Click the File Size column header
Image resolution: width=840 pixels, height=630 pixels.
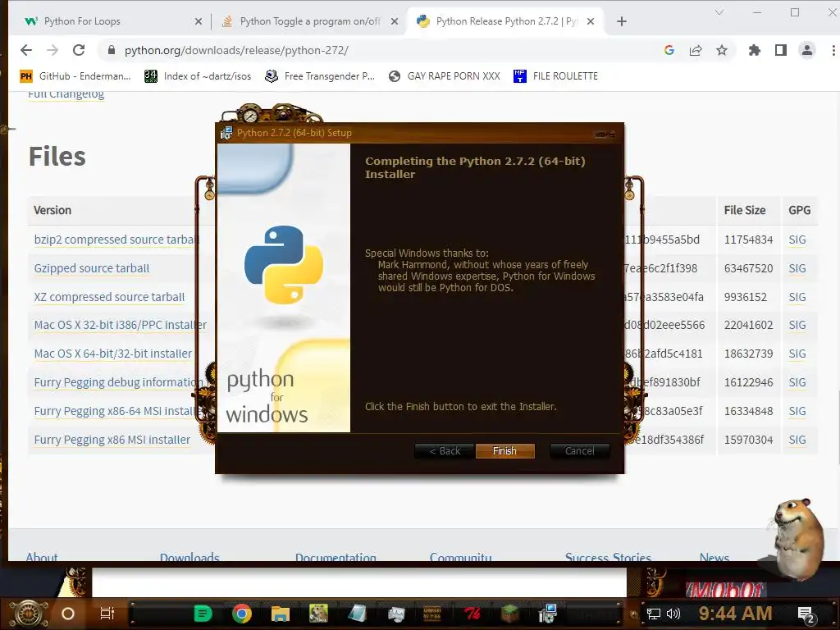[x=745, y=210]
